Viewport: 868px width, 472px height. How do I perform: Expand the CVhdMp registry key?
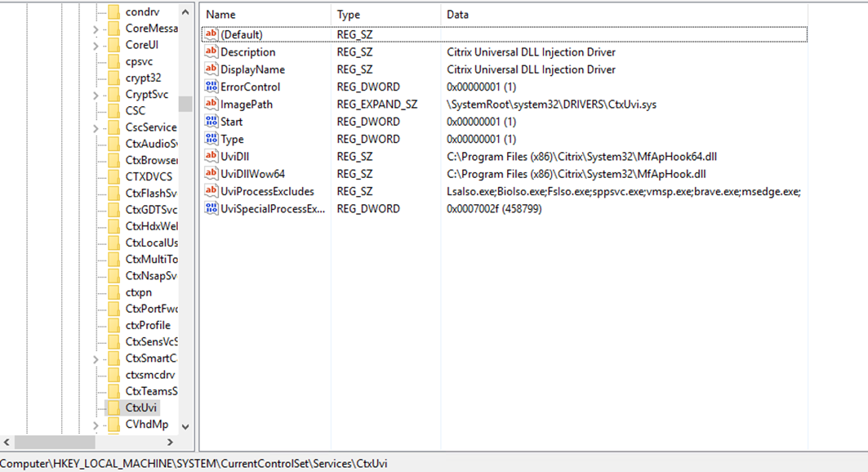(x=96, y=425)
